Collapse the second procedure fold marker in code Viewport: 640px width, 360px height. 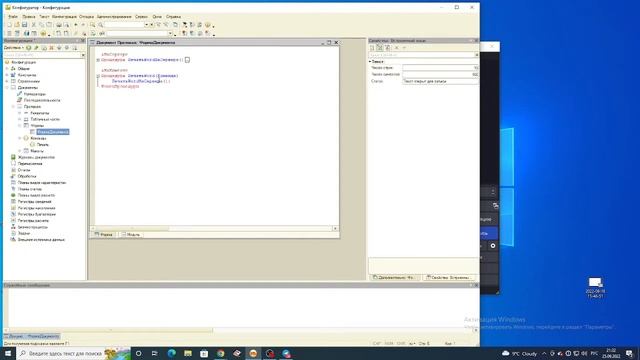pyautogui.click(x=98, y=76)
